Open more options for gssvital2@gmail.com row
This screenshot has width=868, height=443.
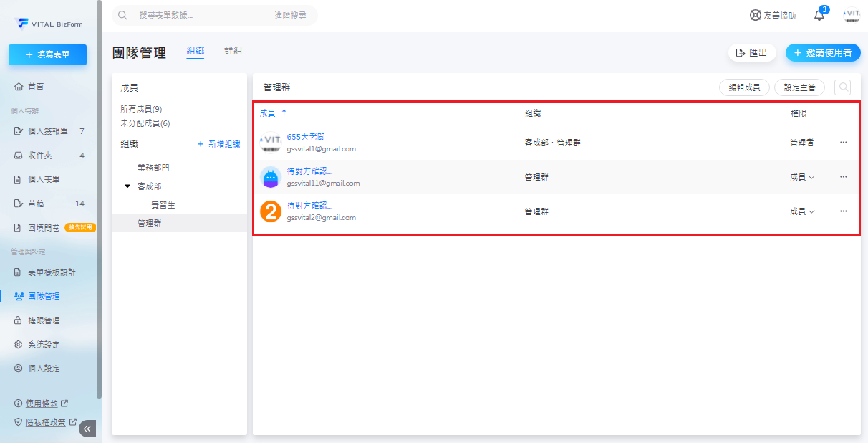click(x=843, y=211)
